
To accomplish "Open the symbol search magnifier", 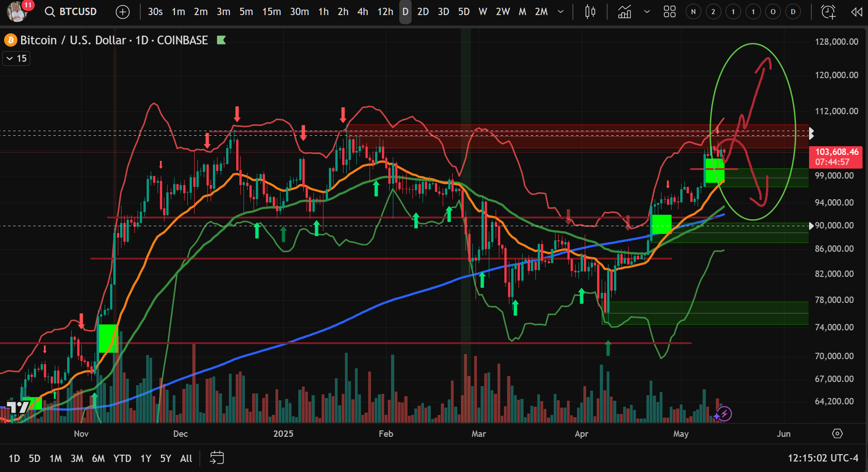I will point(49,12).
